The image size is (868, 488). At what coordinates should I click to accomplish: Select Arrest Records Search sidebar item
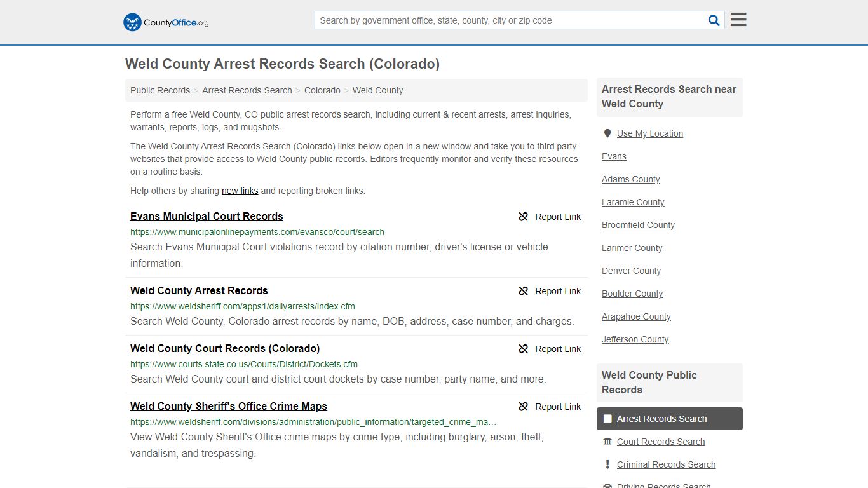(x=670, y=419)
